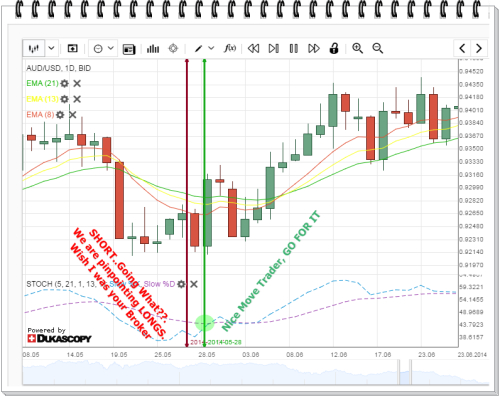Screen dimensions: 500x397
Task: Open the f(x) indicators menu
Action: point(230,49)
